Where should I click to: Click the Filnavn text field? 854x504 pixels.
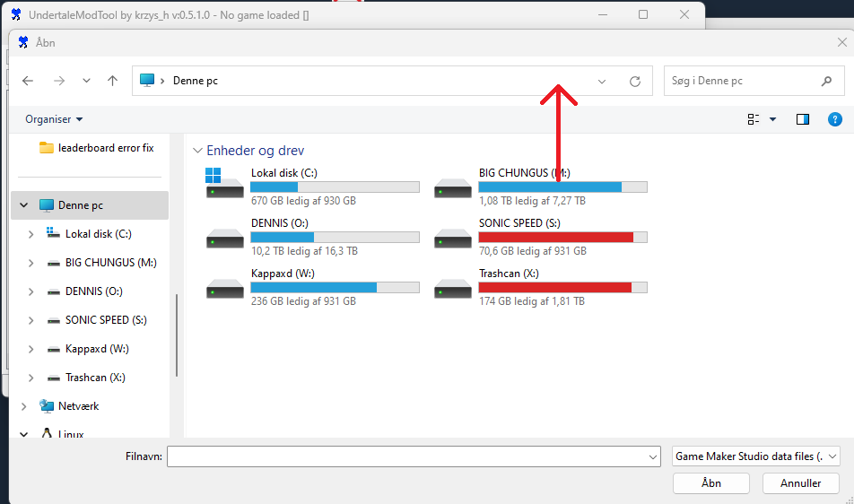(x=414, y=456)
